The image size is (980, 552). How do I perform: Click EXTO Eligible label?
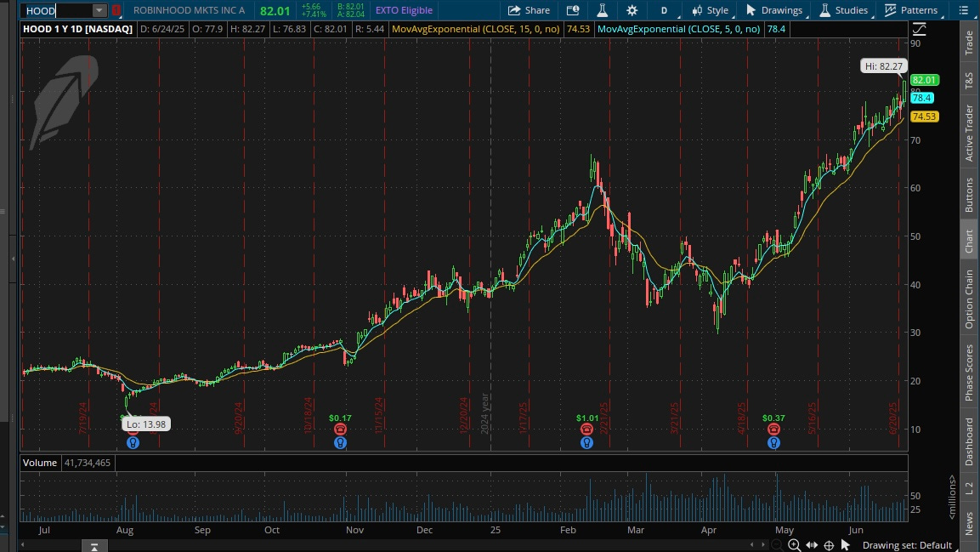(404, 10)
